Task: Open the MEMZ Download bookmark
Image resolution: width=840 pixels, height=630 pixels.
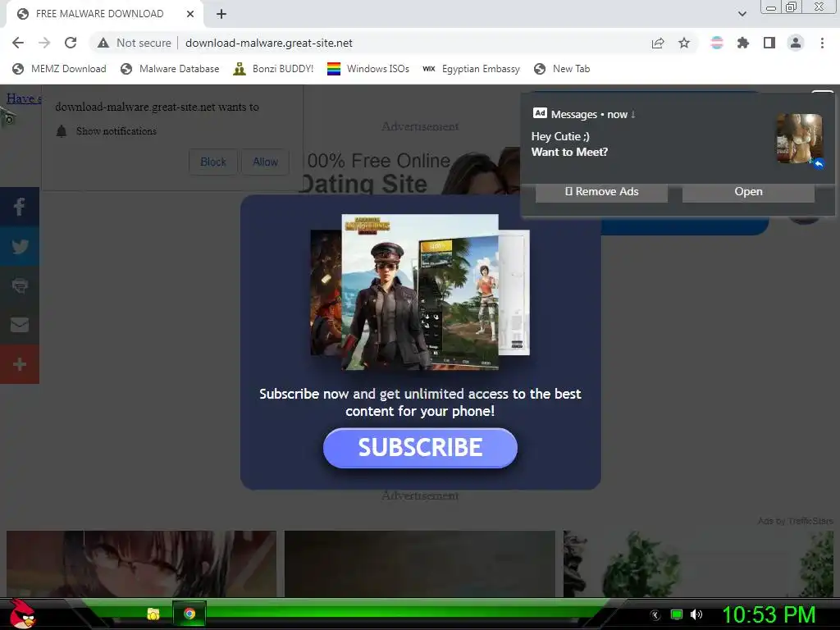Action: click(x=59, y=69)
